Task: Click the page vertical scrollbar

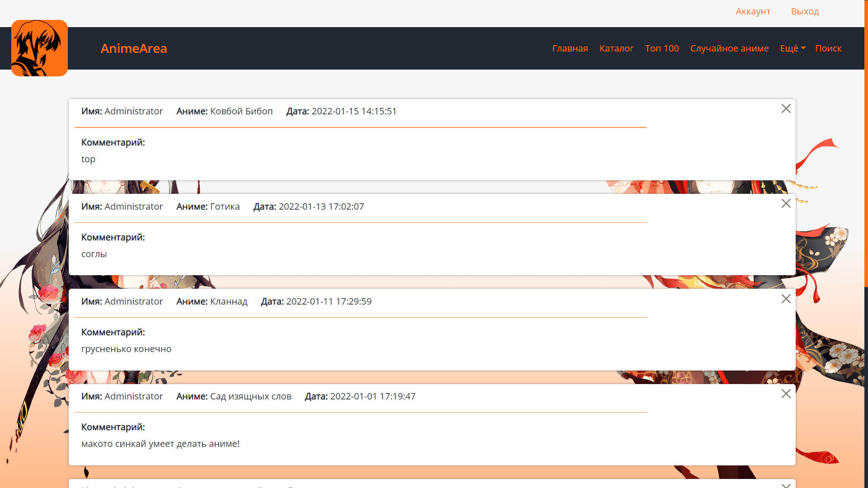Action: pos(866,145)
